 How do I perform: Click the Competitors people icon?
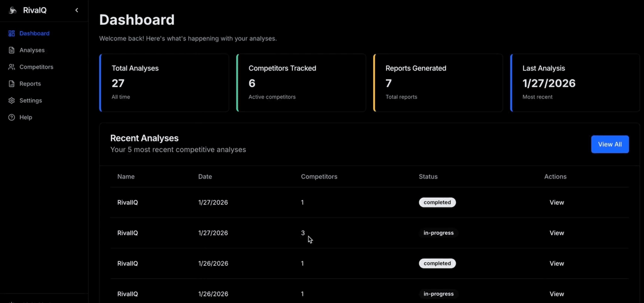(x=12, y=67)
